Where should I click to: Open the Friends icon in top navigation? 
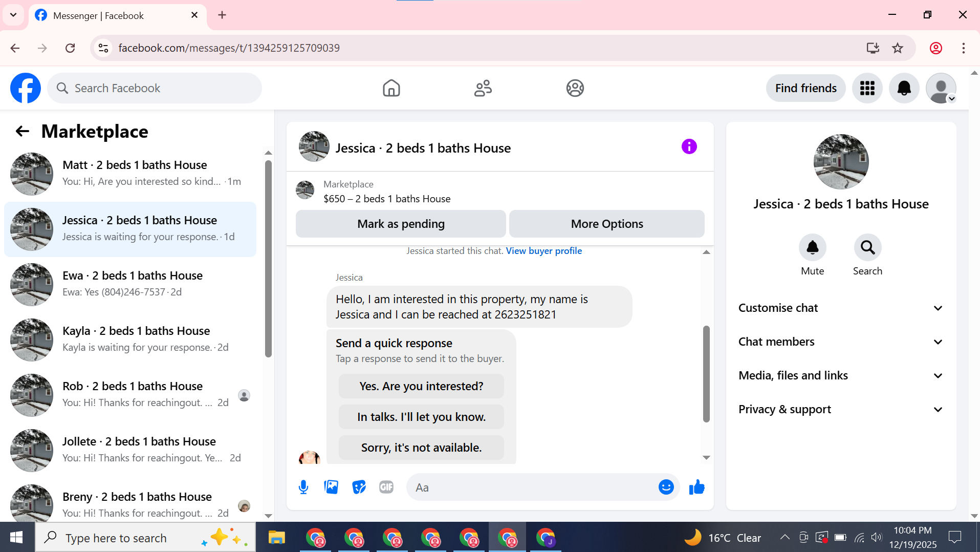click(483, 88)
